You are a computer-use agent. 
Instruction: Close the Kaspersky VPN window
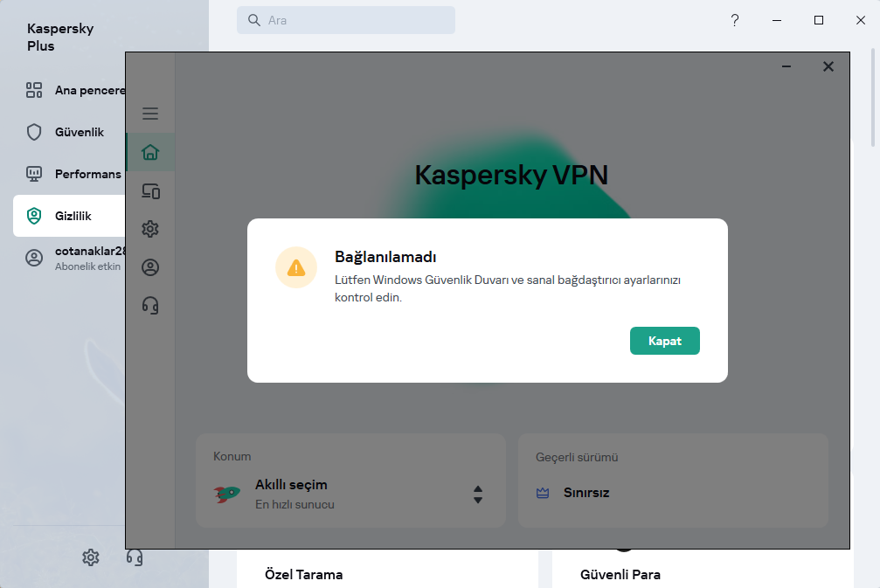pyautogui.click(x=828, y=66)
